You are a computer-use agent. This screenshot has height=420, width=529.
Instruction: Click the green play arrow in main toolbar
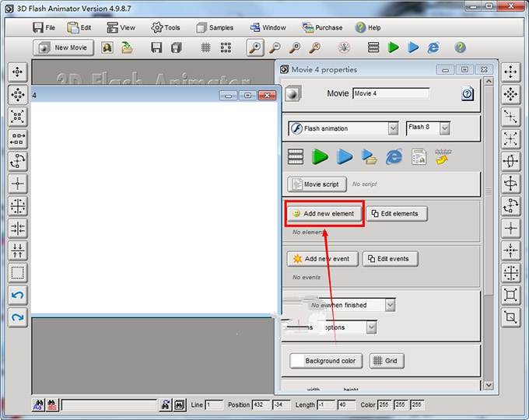393,47
